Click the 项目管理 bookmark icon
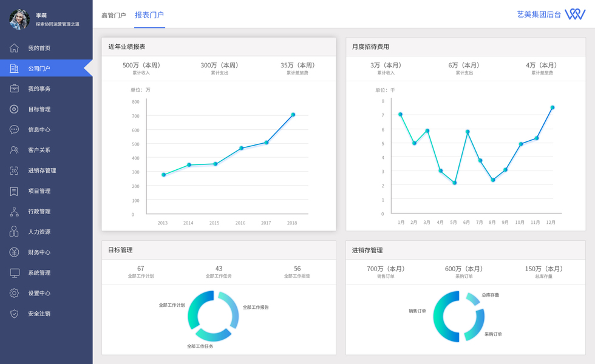Screen dimensions: 595x364 pyautogui.click(x=14, y=191)
